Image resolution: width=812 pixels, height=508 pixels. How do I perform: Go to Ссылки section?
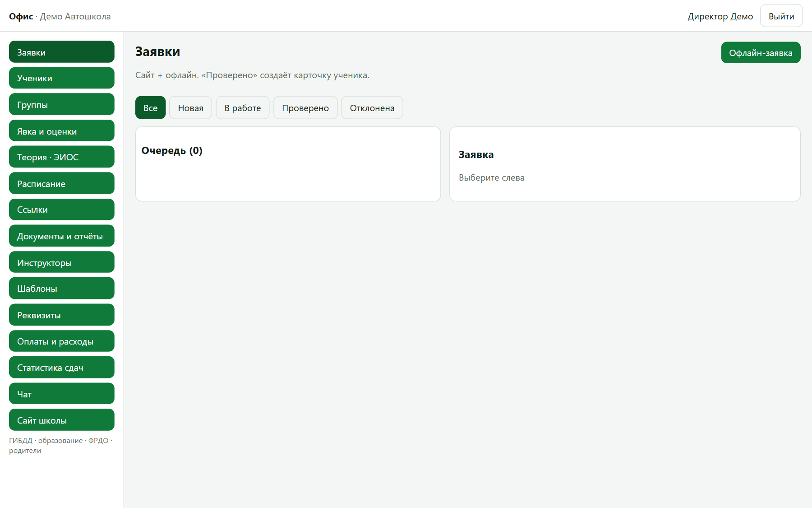click(x=62, y=210)
